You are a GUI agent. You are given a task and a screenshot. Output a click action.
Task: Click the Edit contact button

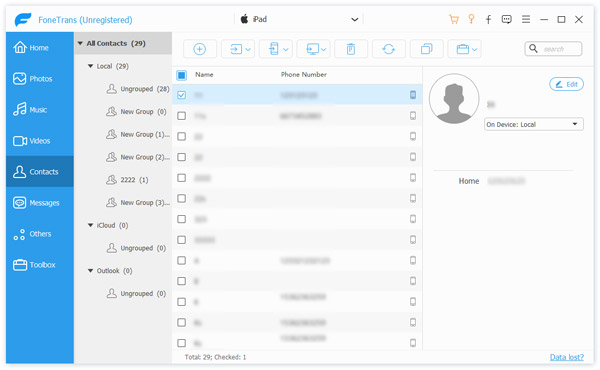(566, 84)
